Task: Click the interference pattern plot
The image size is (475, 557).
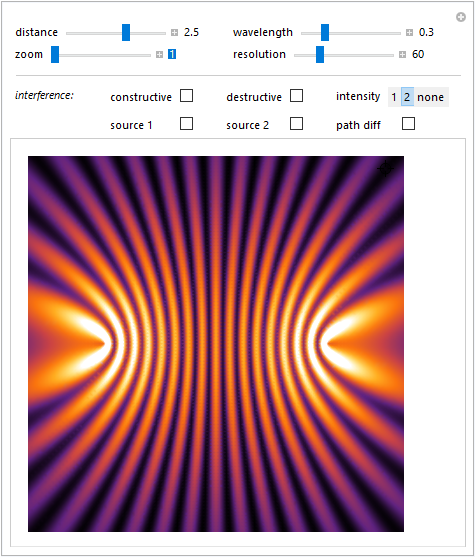Action: pos(216,344)
